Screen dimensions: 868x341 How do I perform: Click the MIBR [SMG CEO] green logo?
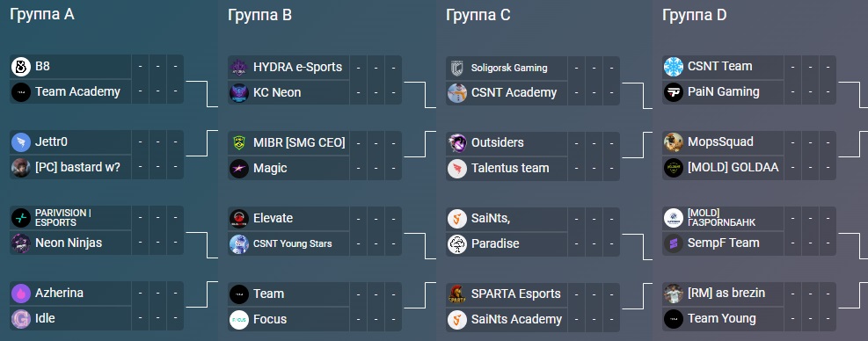coord(239,143)
